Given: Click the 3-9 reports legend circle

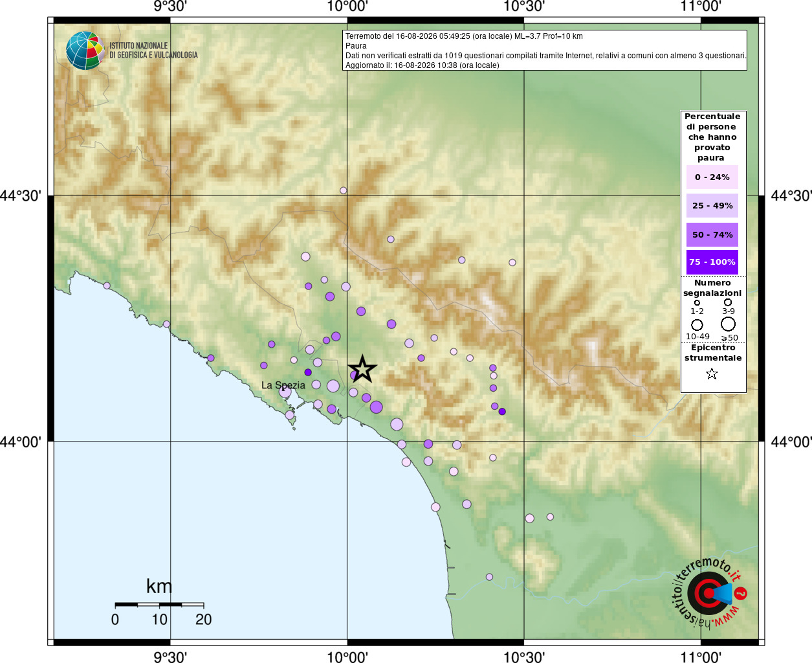Looking at the screenshot, I should [728, 302].
